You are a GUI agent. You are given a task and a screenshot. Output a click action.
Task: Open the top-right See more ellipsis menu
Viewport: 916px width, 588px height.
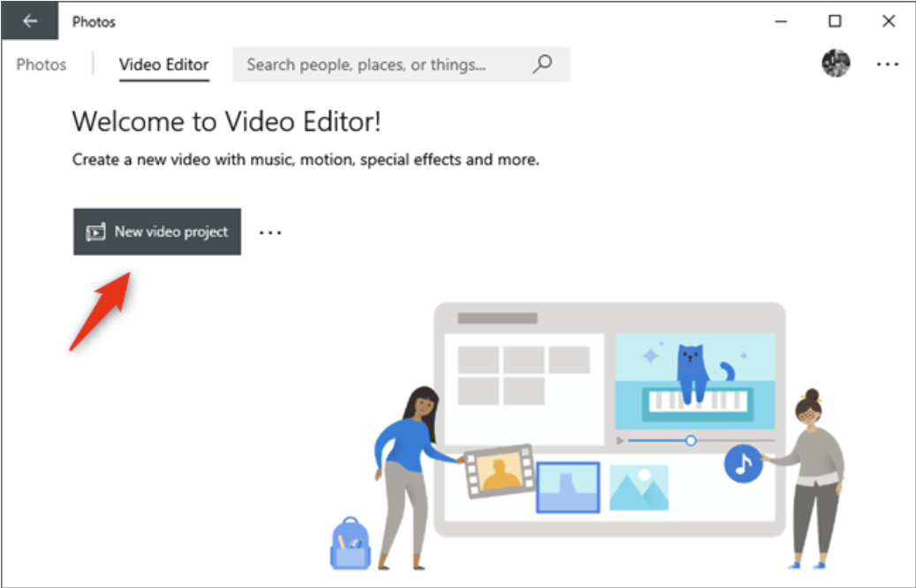[887, 64]
